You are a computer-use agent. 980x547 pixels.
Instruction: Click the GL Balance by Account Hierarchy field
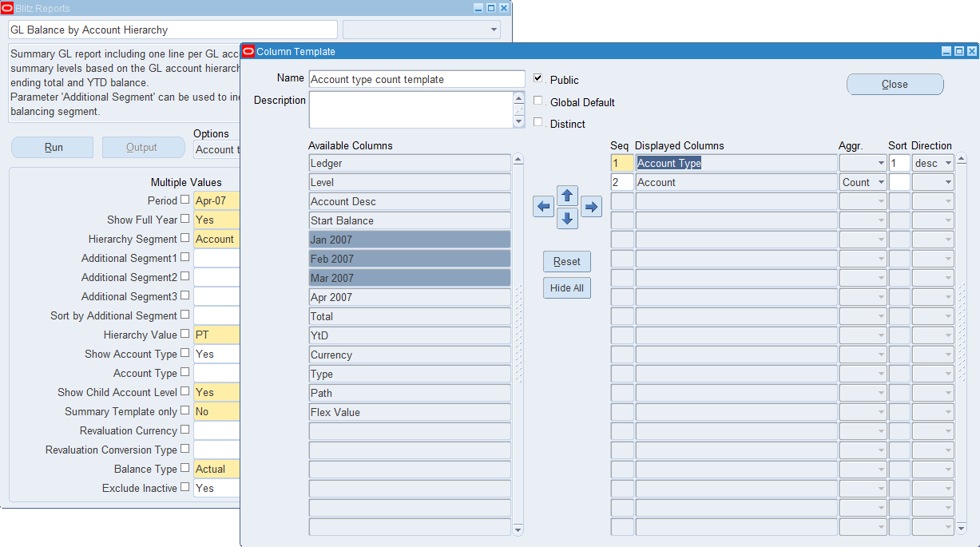point(173,30)
